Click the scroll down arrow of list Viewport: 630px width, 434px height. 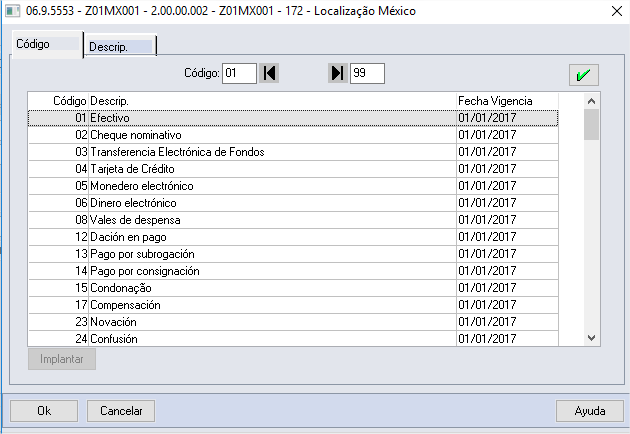click(x=591, y=338)
